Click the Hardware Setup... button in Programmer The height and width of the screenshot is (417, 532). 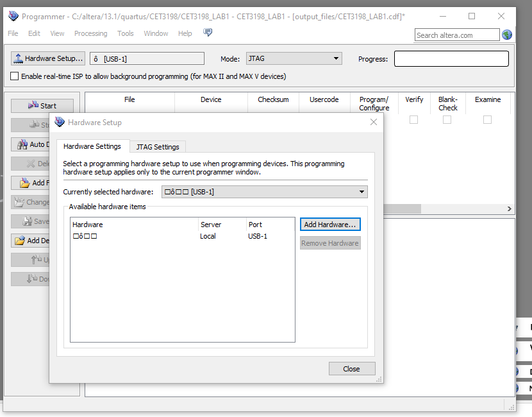point(48,58)
